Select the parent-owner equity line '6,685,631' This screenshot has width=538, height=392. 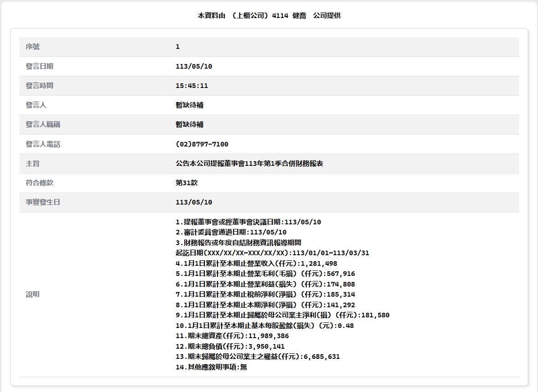[x=257, y=357]
